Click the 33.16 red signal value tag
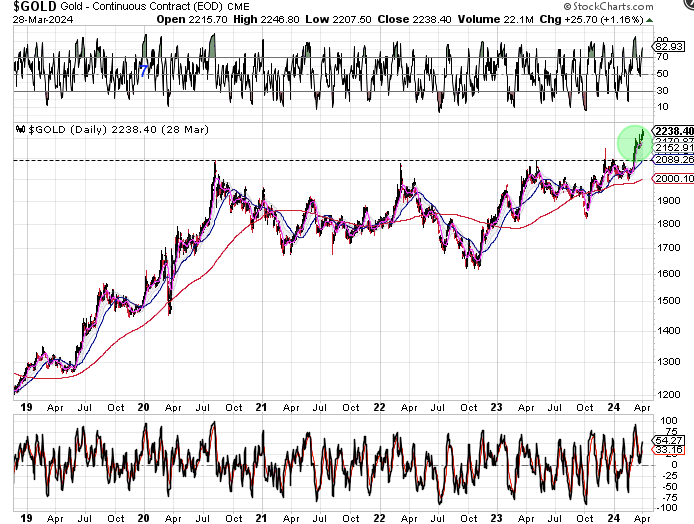Image resolution: width=694 pixels, height=524 pixels. (667, 450)
